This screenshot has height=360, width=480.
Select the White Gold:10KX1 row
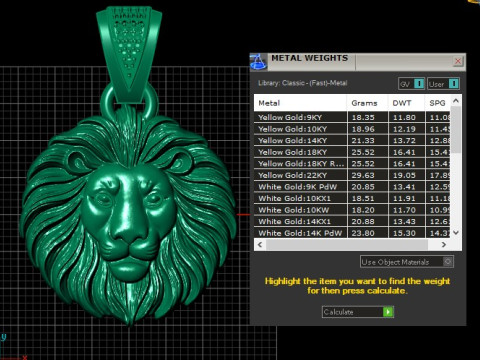(352, 198)
